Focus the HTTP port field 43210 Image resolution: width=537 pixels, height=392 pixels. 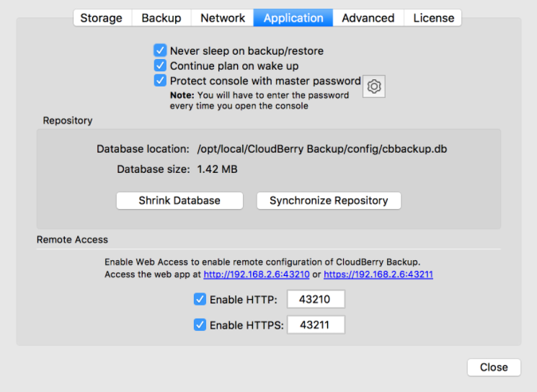tap(316, 299)
